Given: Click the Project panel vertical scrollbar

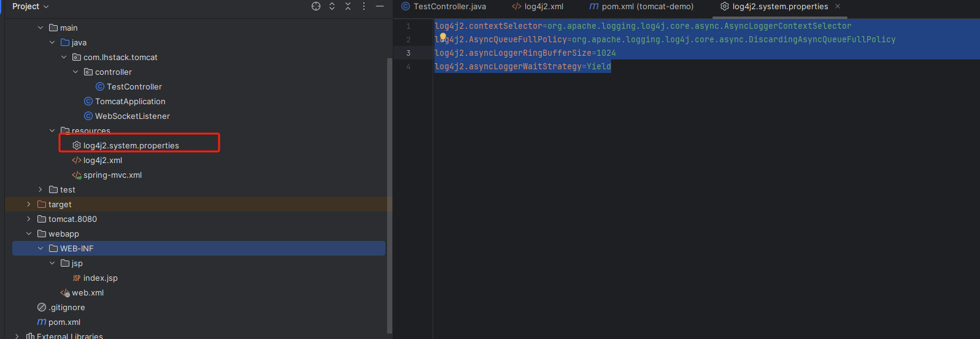Looking at the screenshot, I should [389, 184].
